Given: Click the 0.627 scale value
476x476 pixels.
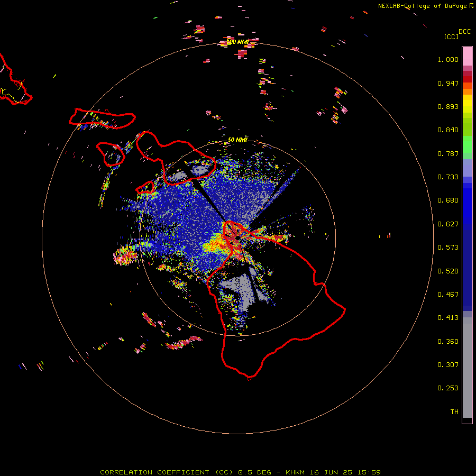Looking at the screenshot, I should click(x=448, y=224).
